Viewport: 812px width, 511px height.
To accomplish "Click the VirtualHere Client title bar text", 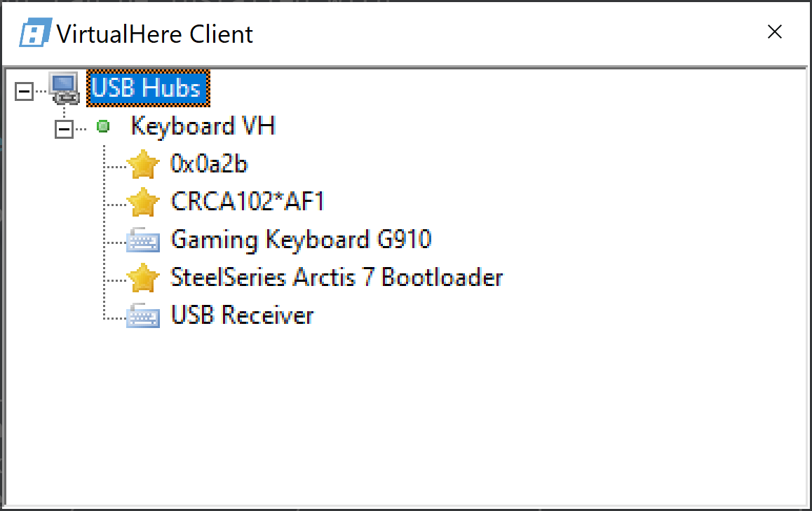I will click(155, 34).
